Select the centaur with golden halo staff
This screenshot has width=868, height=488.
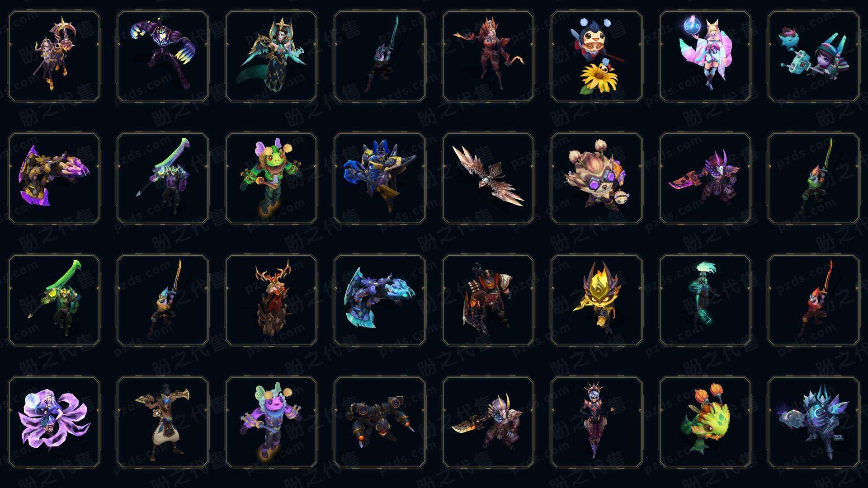coord(54,56)
